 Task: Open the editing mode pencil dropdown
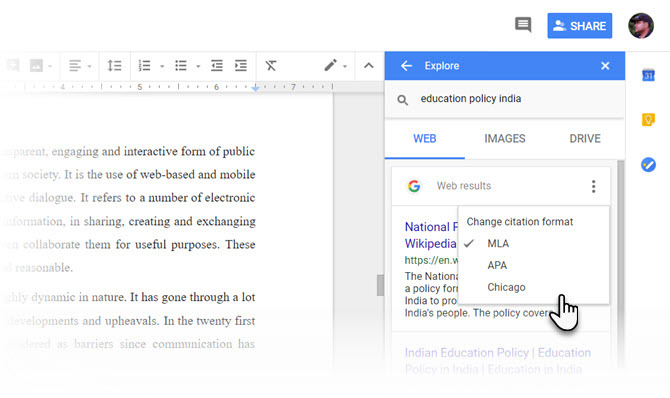point(335,65)
